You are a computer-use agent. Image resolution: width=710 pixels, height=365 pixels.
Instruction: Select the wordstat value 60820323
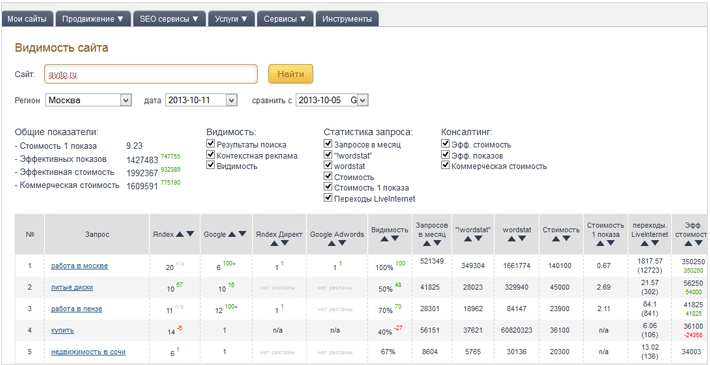pos(516,331)
